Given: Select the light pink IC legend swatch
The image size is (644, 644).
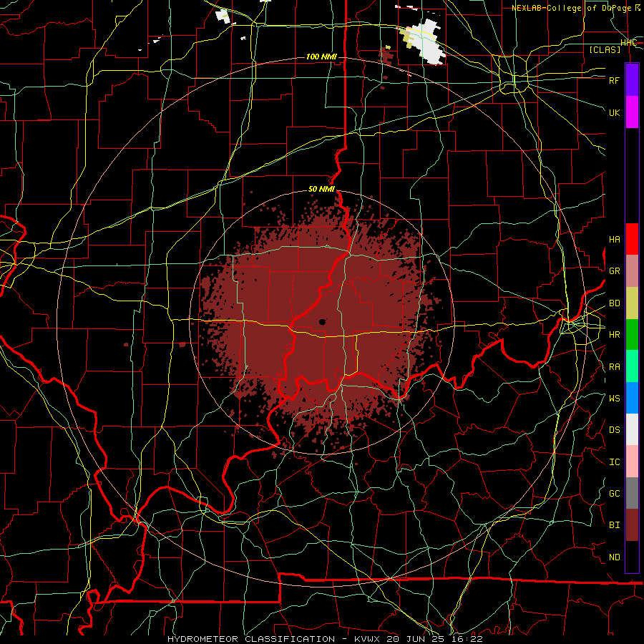Looking at the screenshot, I should (x=632, y=462).
